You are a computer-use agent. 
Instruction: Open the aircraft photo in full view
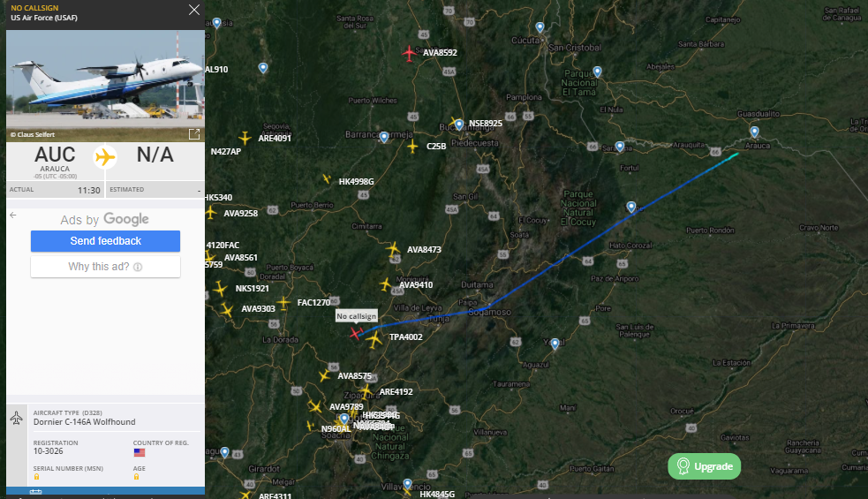tap(194, 134)
